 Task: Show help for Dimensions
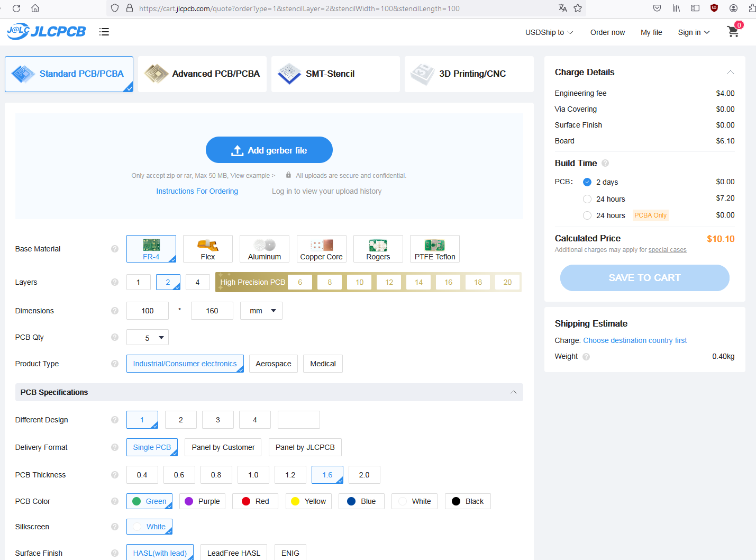115,311
